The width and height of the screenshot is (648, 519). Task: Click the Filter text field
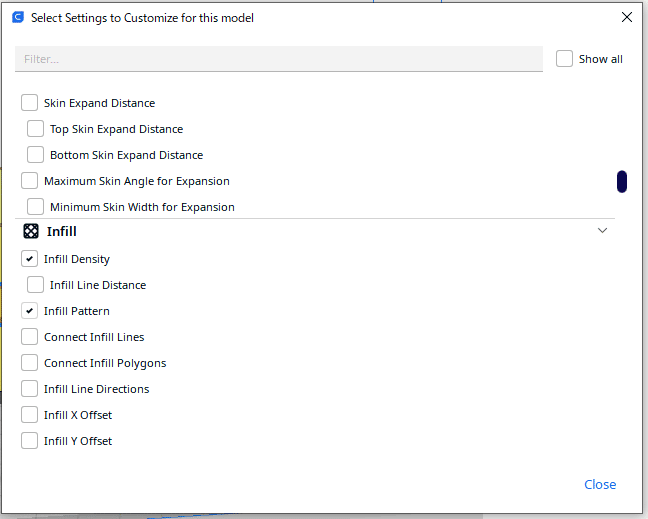279,59
